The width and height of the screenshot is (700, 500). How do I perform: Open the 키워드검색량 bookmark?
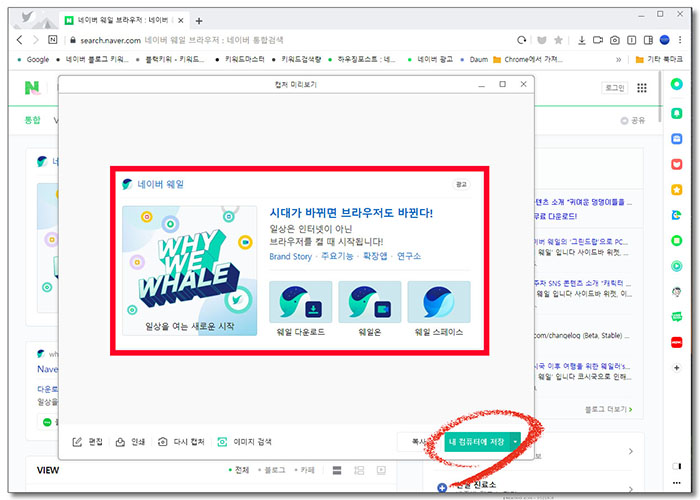tap(297, 59)
